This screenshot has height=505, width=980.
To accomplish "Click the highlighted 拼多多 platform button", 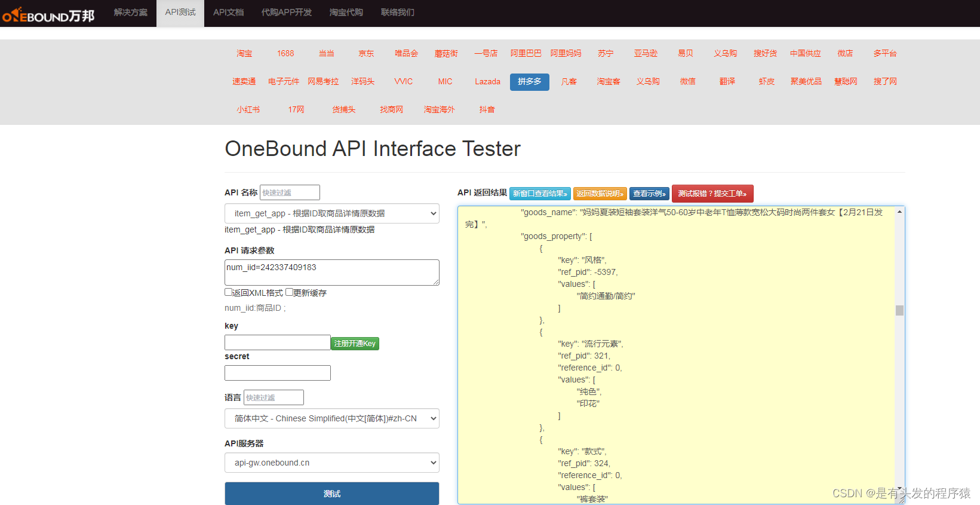I will (x=530, y=82).
